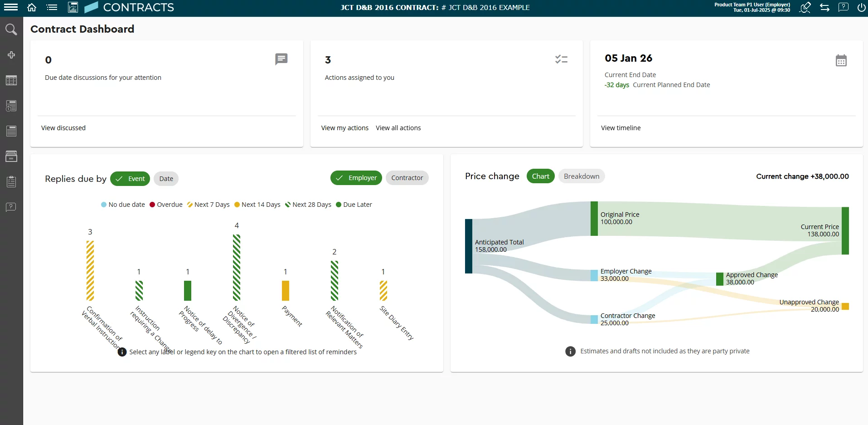Image resolution: width=868 pixels, height=425 pixels.
Task: Toggle Replies due by Date option
Action: (x=166, y=179)
